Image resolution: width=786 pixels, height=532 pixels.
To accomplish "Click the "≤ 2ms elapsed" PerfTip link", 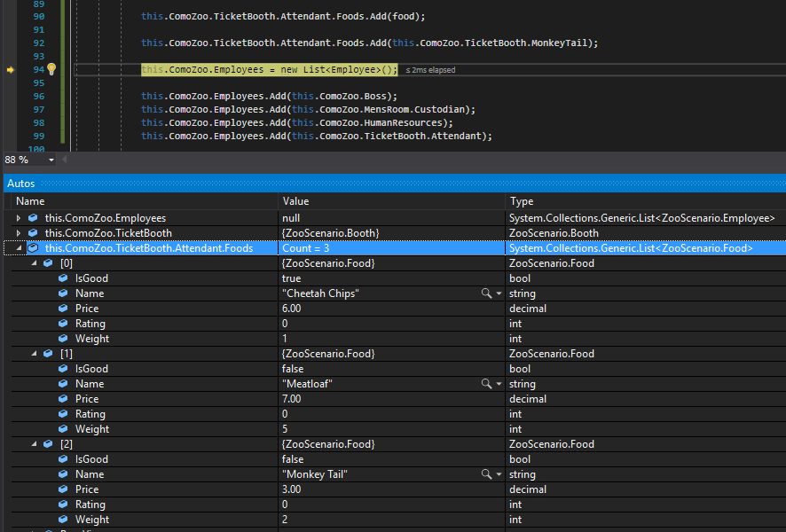I will [430, 69].
